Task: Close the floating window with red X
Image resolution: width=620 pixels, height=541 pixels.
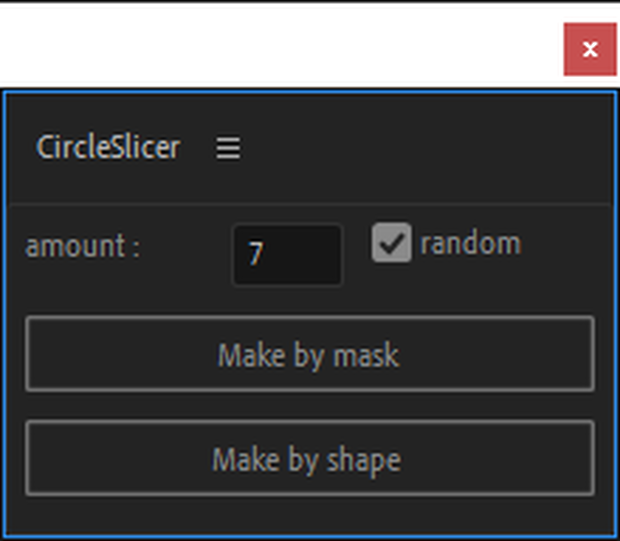Action: tap(590, 49)
